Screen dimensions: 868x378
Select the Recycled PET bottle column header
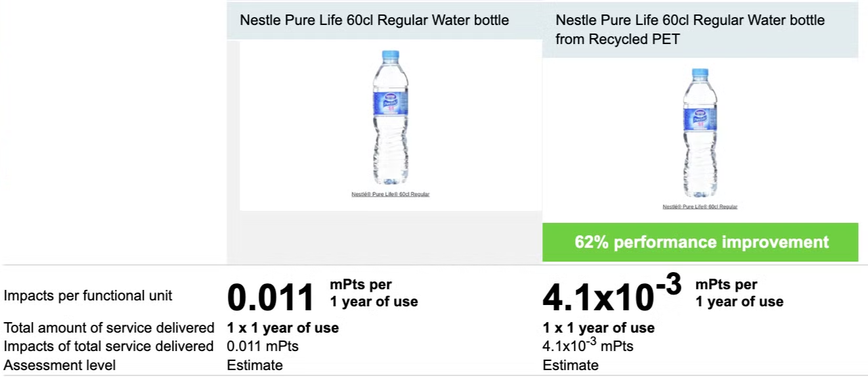[x=689, y=30]
